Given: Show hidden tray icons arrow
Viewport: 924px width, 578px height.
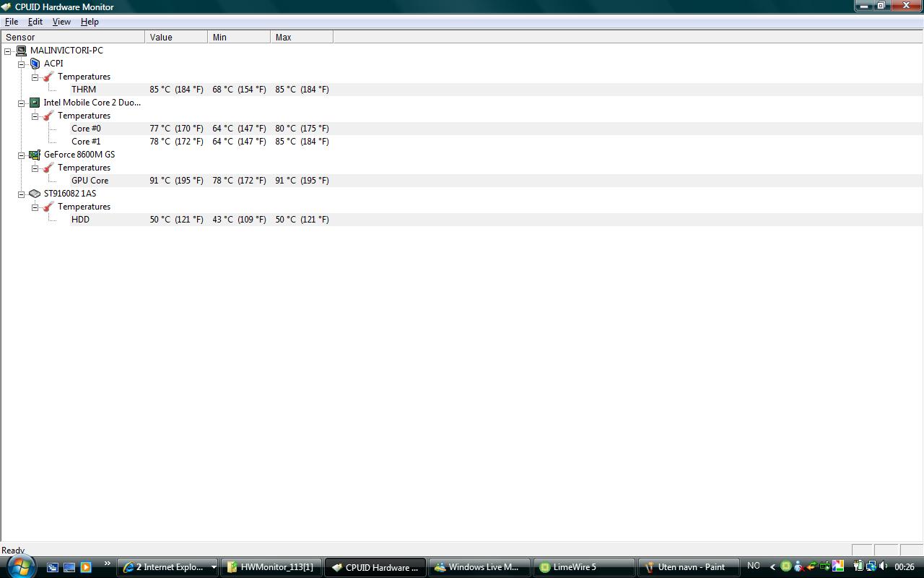Looking at the screenshot, I should pyautogui.click(x=772, y=567).
